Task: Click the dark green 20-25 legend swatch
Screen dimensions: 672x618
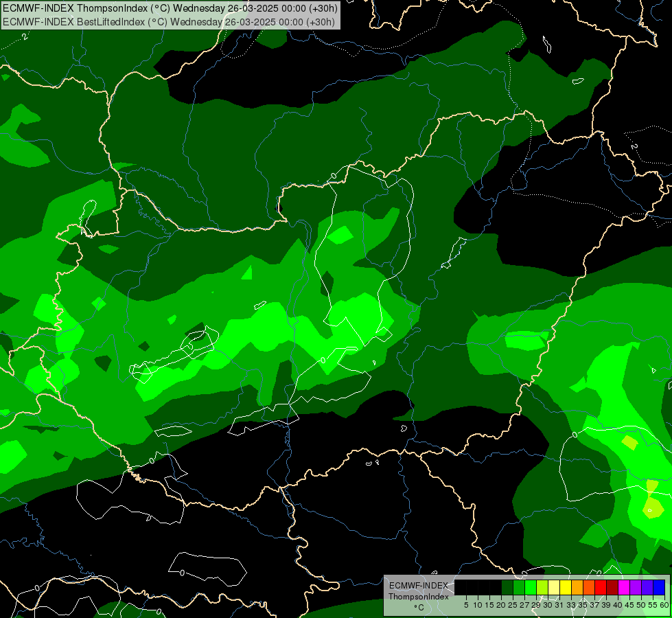Action: (507, 587)
